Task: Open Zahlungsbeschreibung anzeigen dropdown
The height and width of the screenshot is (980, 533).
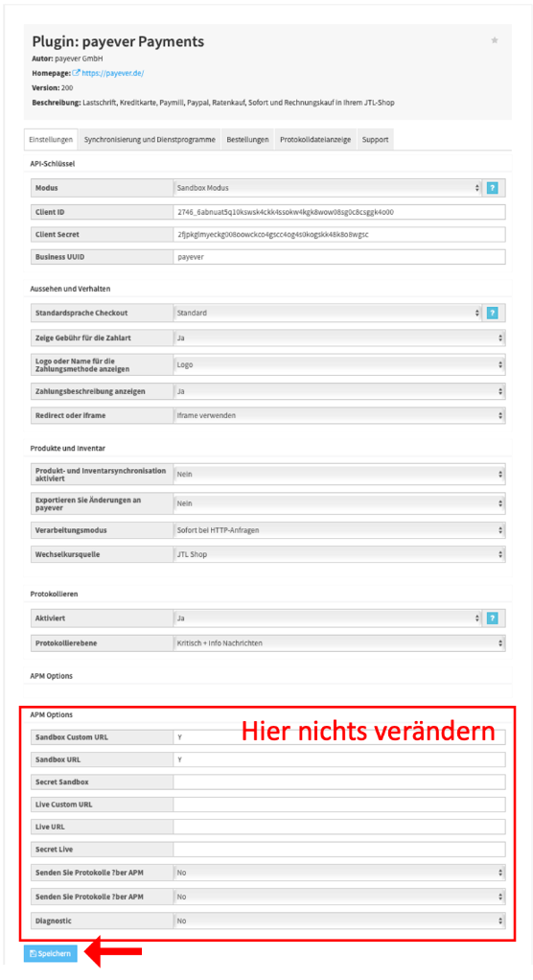Action: click(x=339, y=391)
